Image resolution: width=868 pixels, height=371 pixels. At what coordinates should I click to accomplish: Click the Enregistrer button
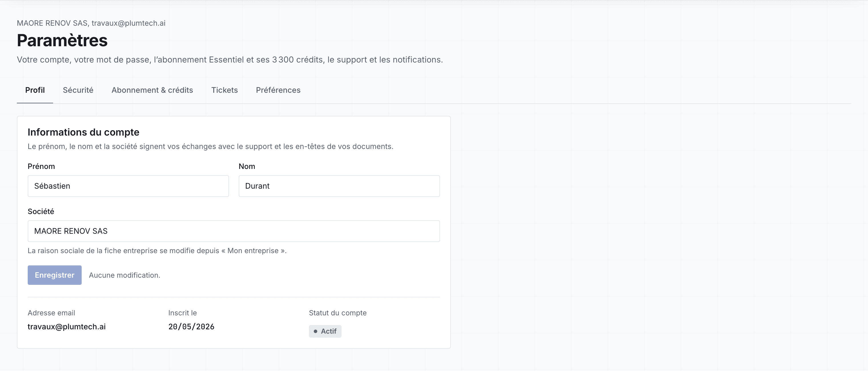55,275
